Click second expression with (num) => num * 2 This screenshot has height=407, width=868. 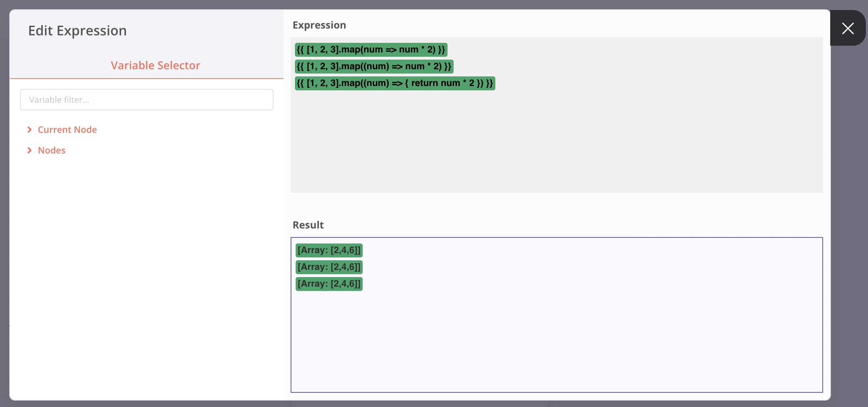[x=374, y=66]
